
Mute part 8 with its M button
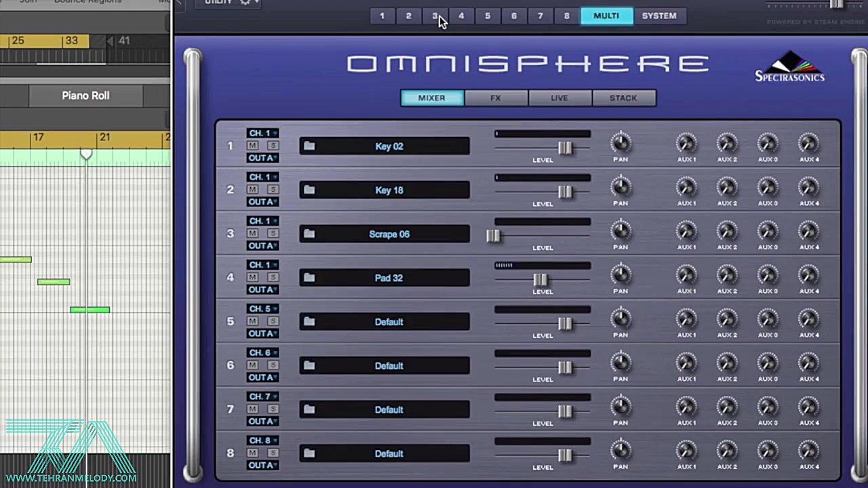[x=252, y=453]
